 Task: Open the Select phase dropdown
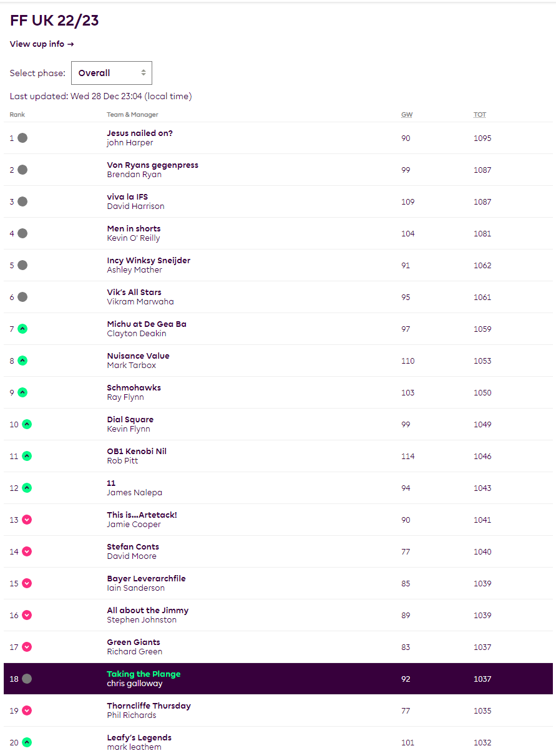click(112, 73)
